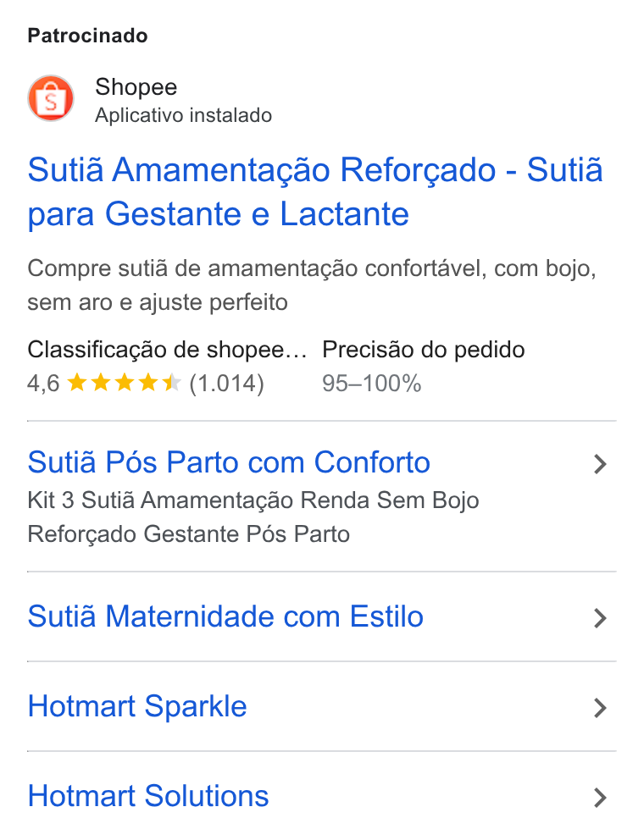
Task: Click the chevron beside Hotmart Solutions
Action: coord(601,798)
